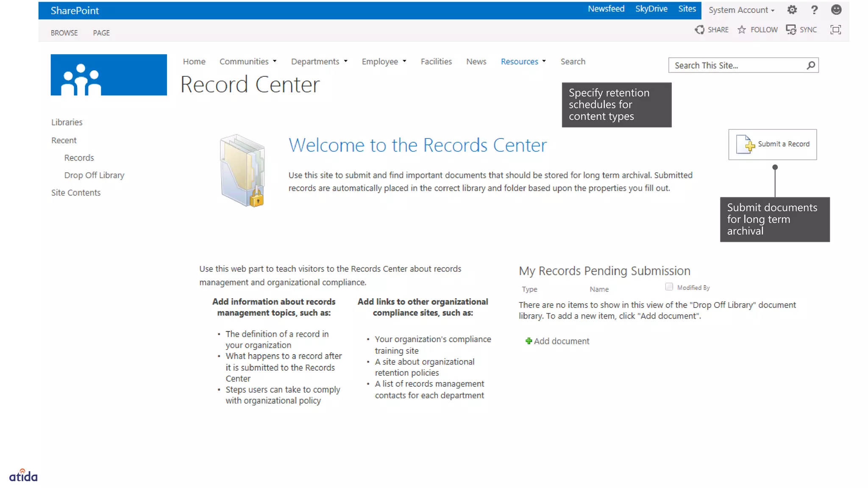Click the Submit a Record button
This screenshot has height=488, width=868.
pyautogui.click(x=772, y=144)
